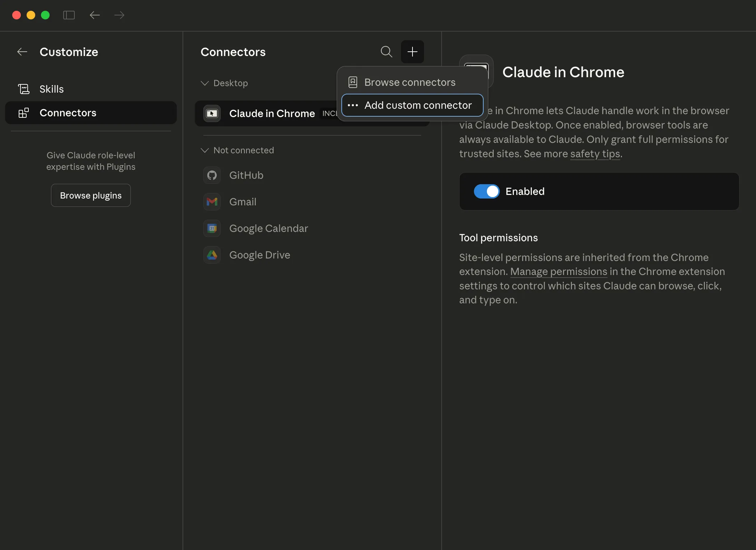Disable the Claude in Chrome connector
Viewport: 756px width, 550px height.
(x=487, y=191)
